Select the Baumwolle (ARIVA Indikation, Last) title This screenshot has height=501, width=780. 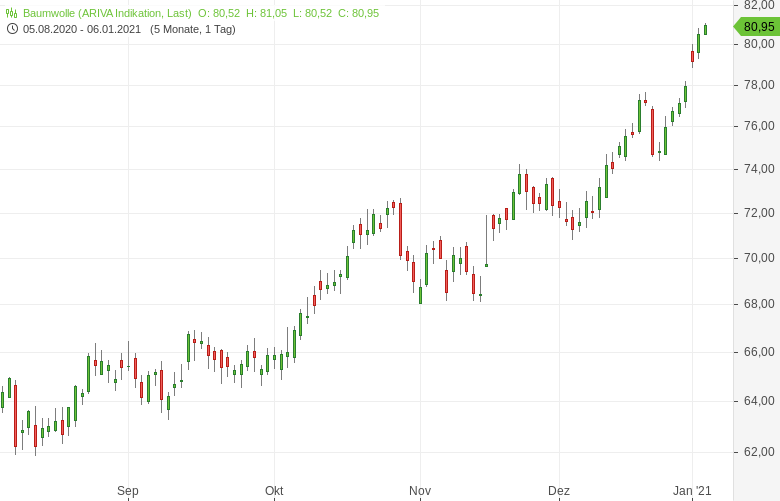click(x=107, y=13)
